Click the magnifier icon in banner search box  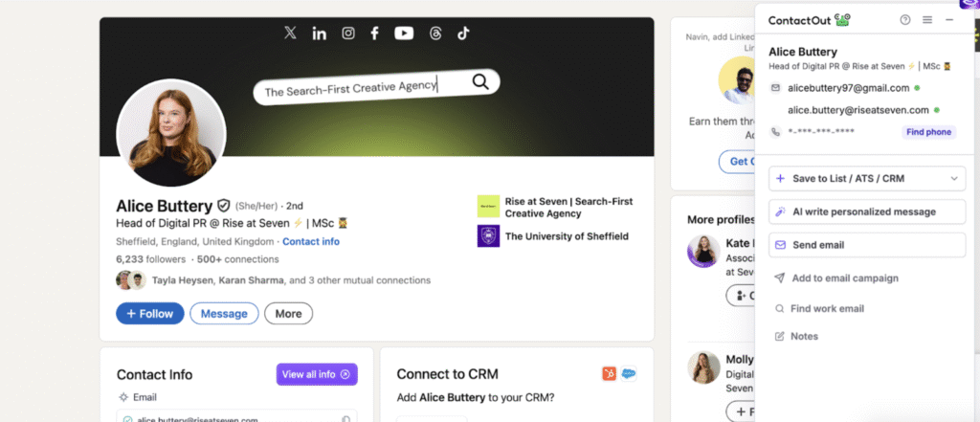pos(480,82)
